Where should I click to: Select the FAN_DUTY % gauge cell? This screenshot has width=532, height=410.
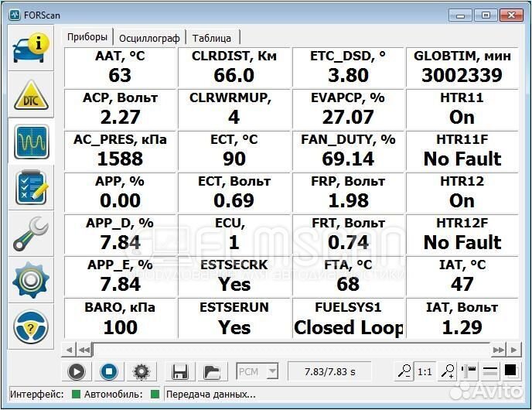348,151
